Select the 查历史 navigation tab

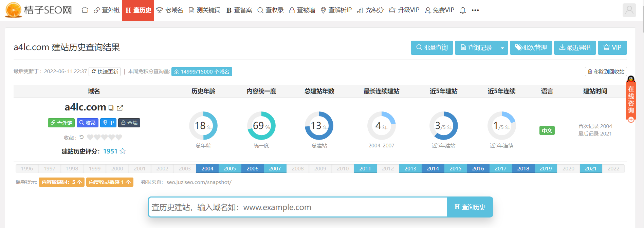point(138,10)
